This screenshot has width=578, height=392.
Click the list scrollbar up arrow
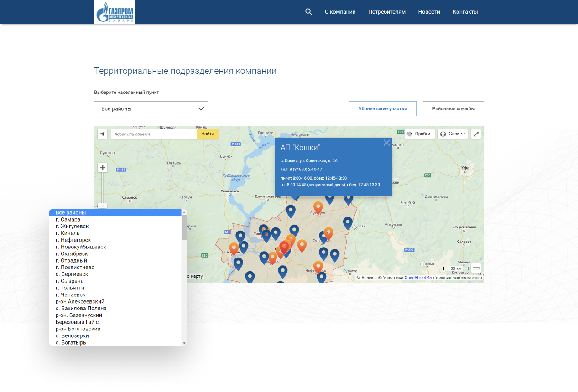tap(184, 212)
